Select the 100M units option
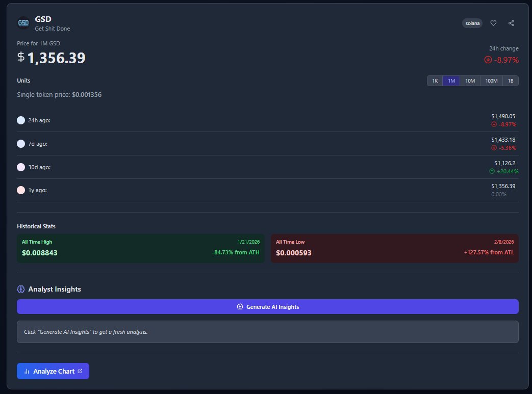The height and width of the screenshot is (394, 532). click(491, 81)
